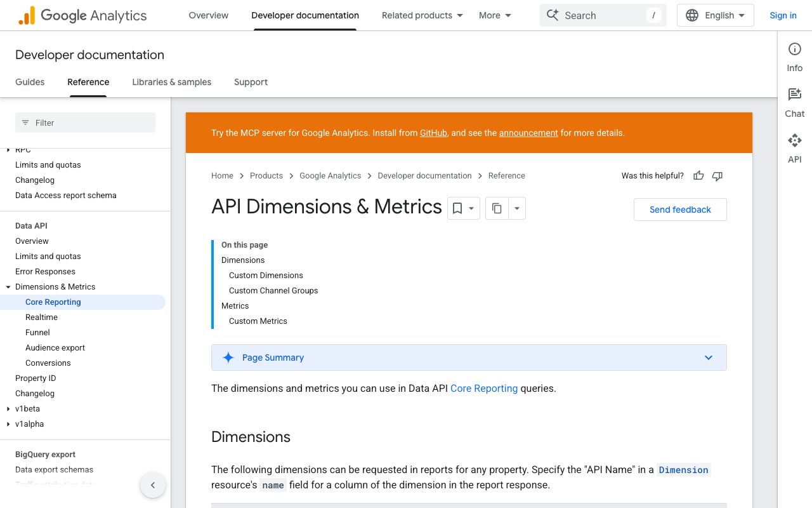Bookmark this page with bookmark icon
Image resolution: width=812 pixels, height=508 pixels.
tap(457, 208)
